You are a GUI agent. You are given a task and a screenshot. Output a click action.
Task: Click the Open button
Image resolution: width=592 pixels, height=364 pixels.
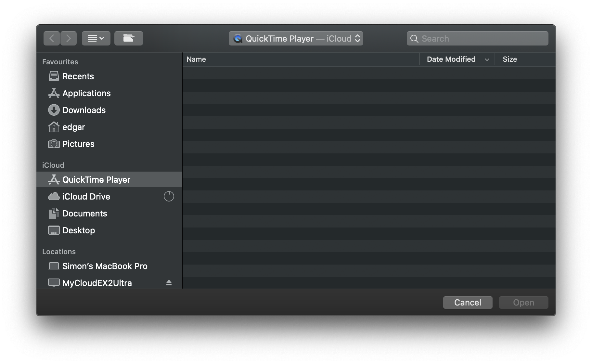point(524,303)
